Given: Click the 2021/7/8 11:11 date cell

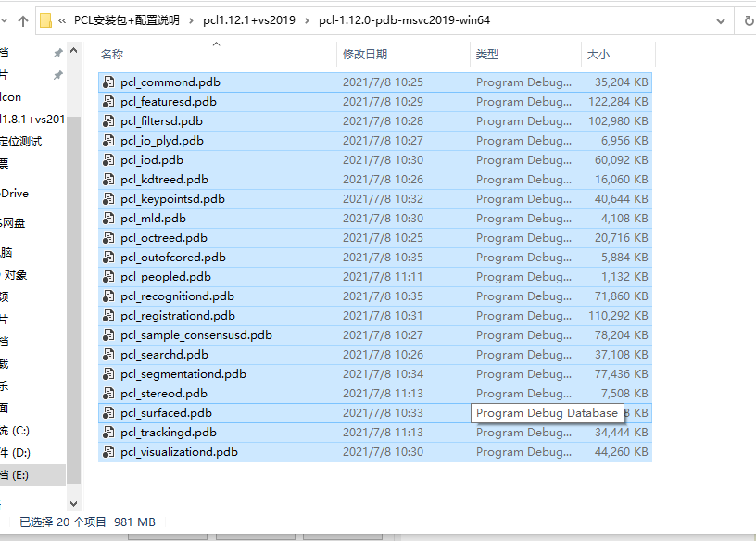Looking at the screenshot, I should click(383, 277).
